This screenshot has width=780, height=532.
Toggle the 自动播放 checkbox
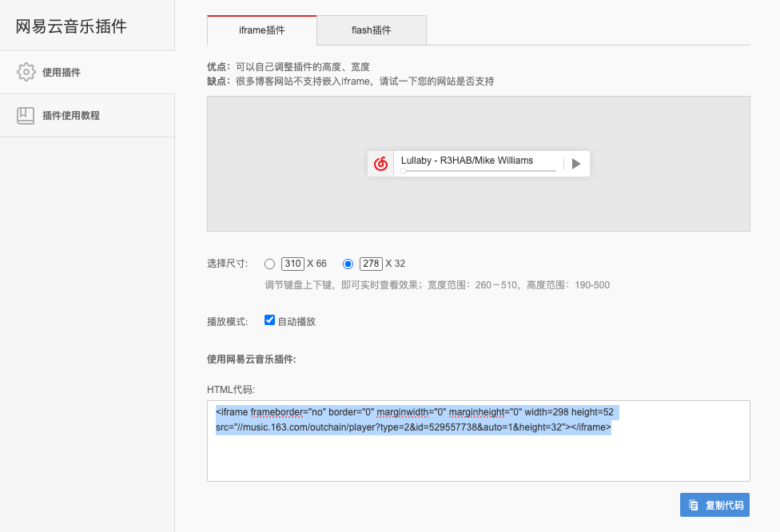(269, 320)
